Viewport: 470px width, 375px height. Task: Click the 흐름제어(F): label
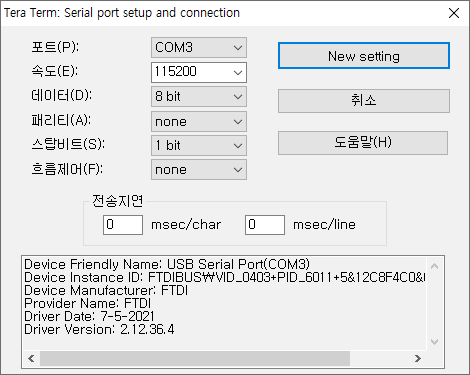click(67, 169)
